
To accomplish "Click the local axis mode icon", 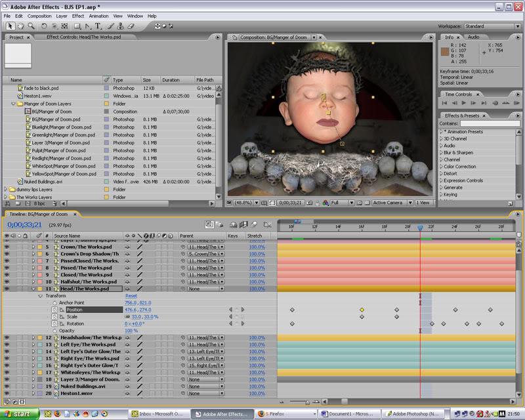I will click(x=157, y=26).
